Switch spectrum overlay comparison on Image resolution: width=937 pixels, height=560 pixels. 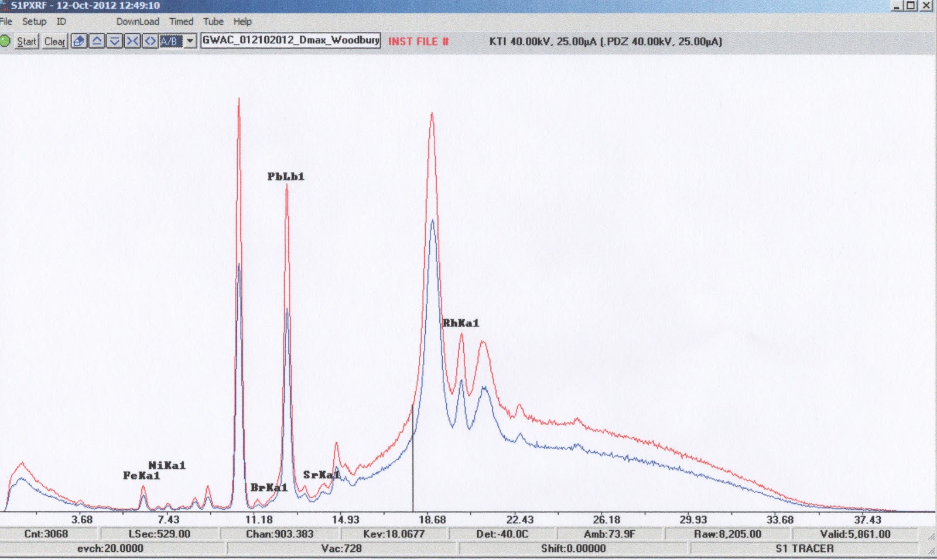pyautogui.click(x=169, y=41)
